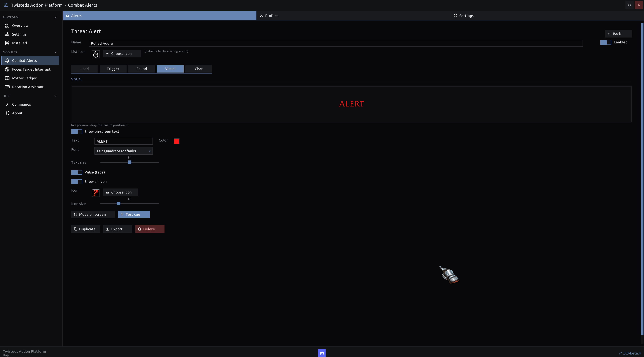The height and width of the screenshot is (357, 644).
Task: Click the title bar sliders icon
Action: click(6, 5)
